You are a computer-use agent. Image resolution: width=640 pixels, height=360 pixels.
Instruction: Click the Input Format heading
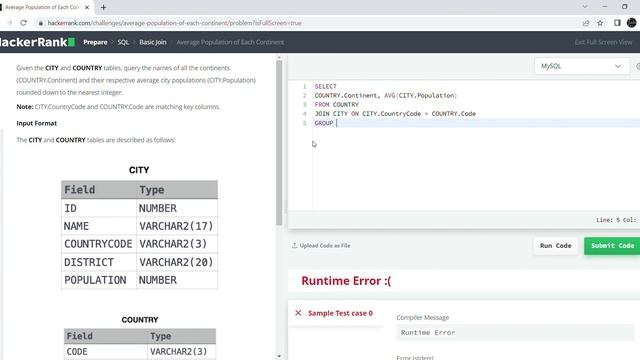37,123
